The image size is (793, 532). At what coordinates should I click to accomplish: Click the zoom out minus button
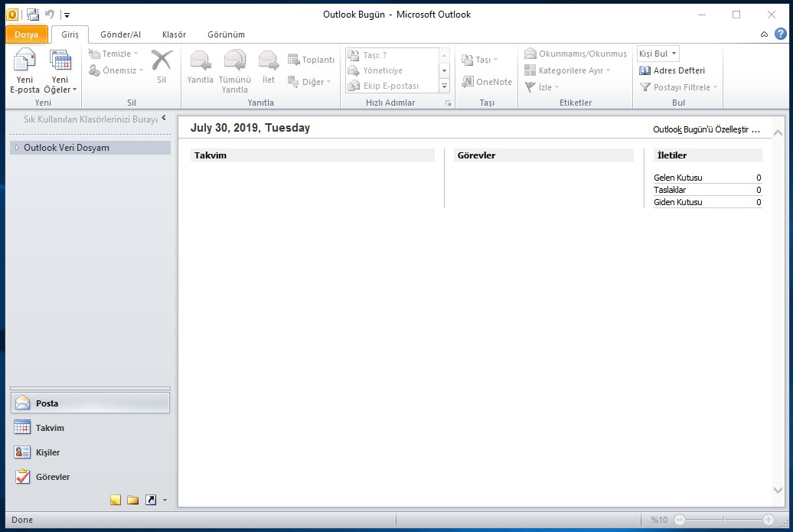(x=680, y=520)
